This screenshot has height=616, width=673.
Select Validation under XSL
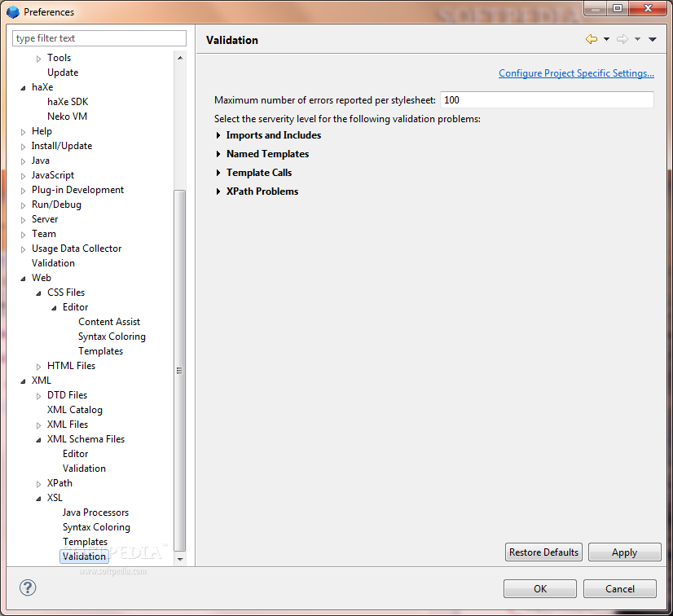(84, 557)
